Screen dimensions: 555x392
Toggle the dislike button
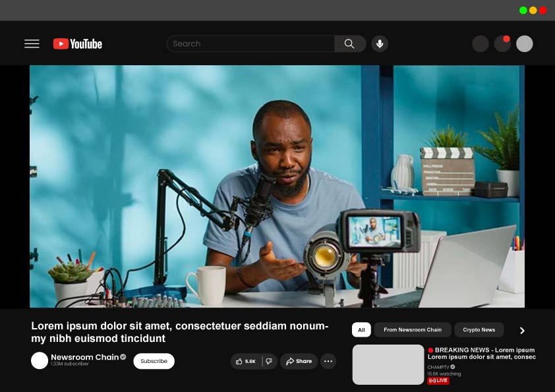[x=269, y=361]
